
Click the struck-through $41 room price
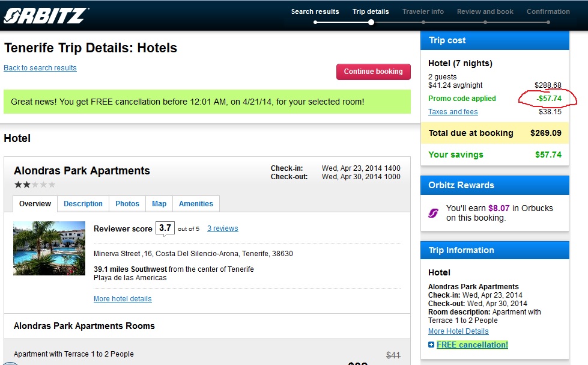393,355
